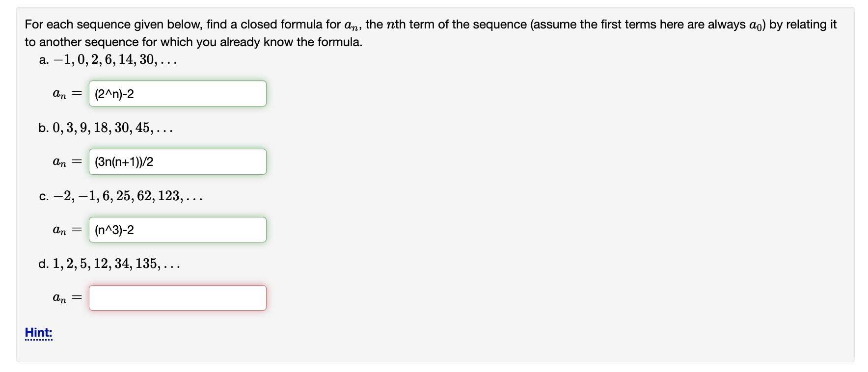Click the answer box for sequence c
868x372 pixels.
177,229
